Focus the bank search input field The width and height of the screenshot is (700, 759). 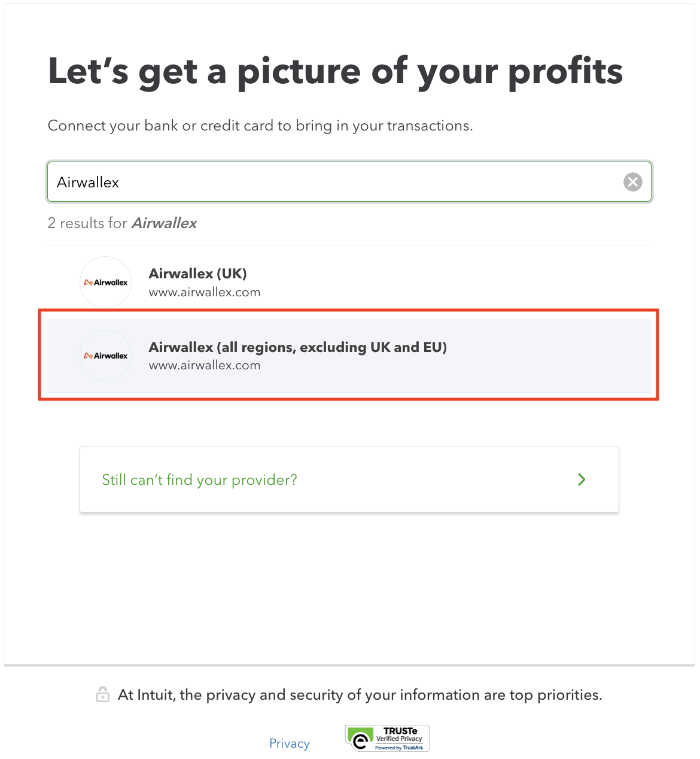[x=335, y=182]
